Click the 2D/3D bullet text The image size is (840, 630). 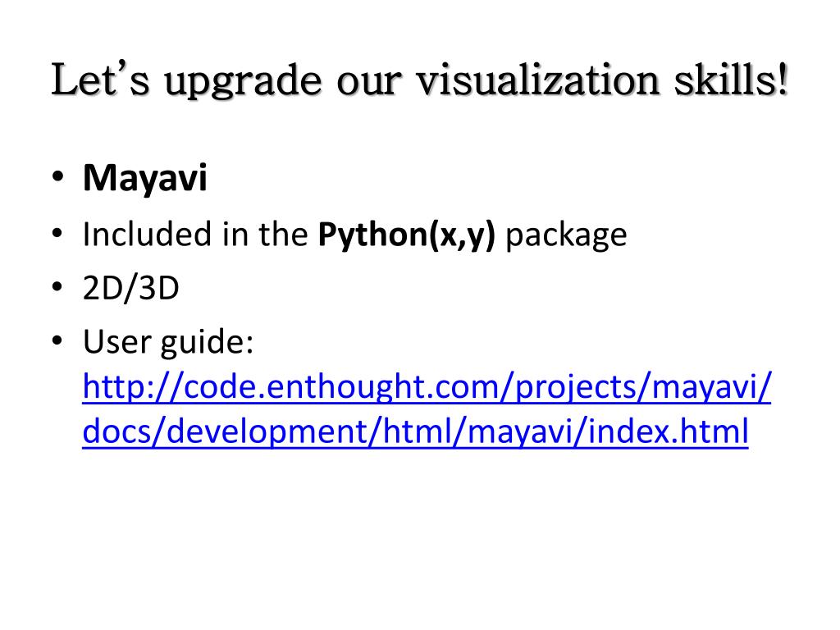click(x=130, y=288)
